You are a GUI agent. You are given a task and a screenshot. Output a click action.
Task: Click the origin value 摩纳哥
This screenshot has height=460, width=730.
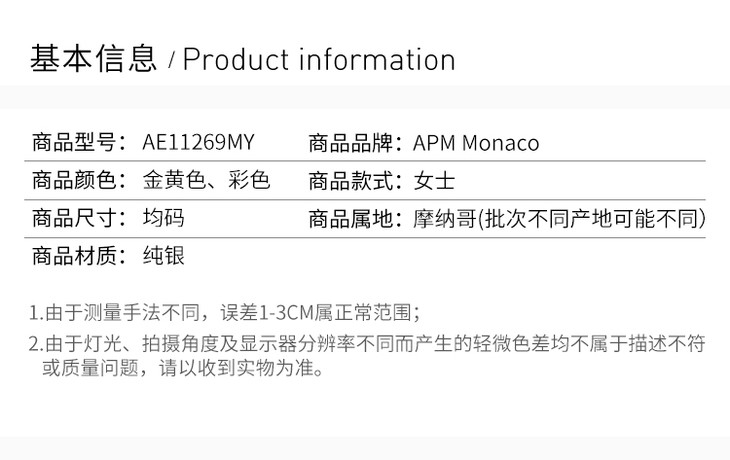pos(444,218)
